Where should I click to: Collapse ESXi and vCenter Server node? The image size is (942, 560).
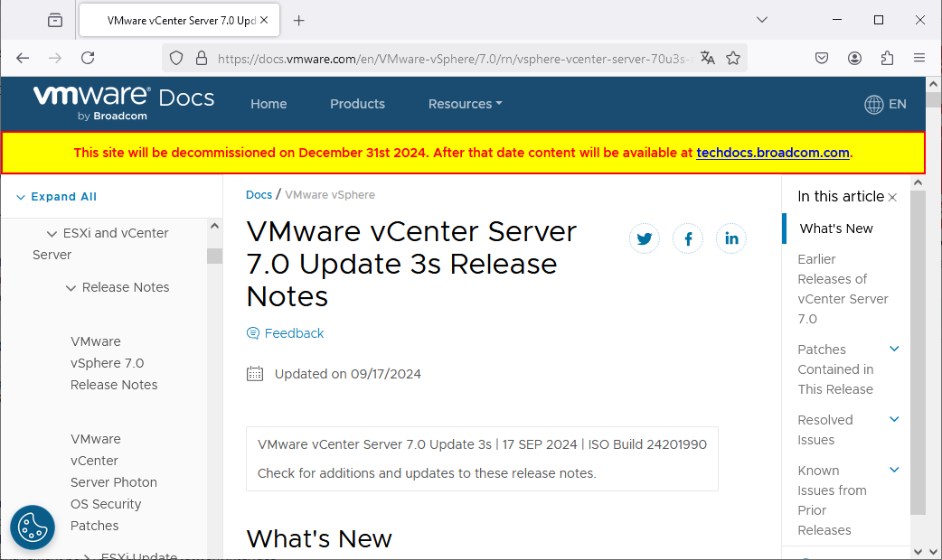click(52, 233)
